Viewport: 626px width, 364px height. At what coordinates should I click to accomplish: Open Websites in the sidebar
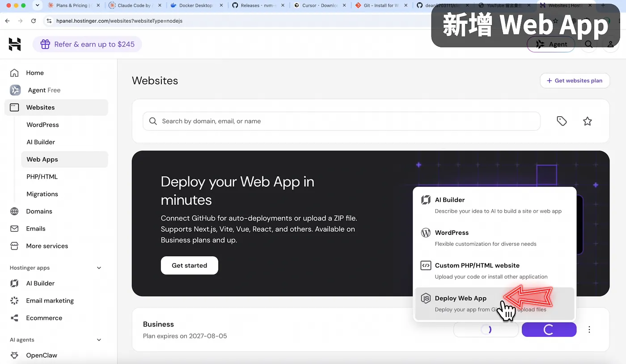56,108
